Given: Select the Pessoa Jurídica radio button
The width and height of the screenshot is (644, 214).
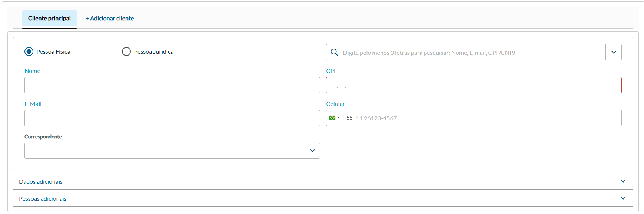Looking at the screenshot, I should (126, 51).
